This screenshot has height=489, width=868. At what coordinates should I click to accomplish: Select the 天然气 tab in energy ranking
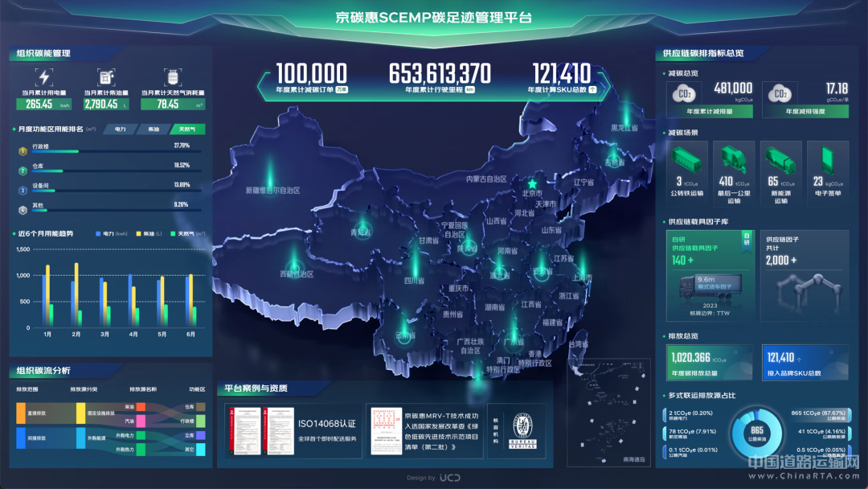[x=187, y=129]
